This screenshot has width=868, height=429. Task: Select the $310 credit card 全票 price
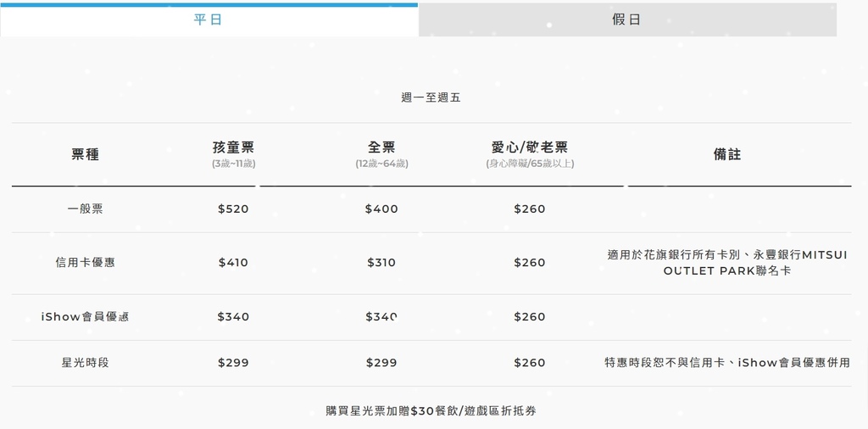tap(381, 263)
